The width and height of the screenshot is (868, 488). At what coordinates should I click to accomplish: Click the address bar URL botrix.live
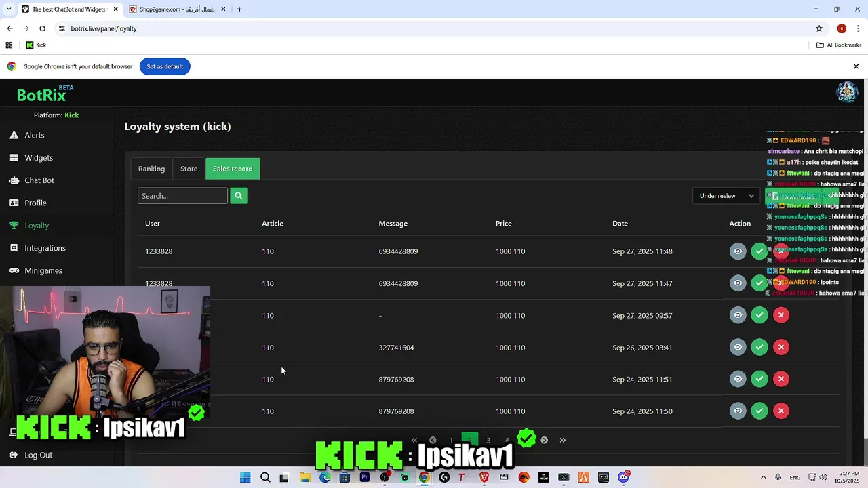[104, 28]
